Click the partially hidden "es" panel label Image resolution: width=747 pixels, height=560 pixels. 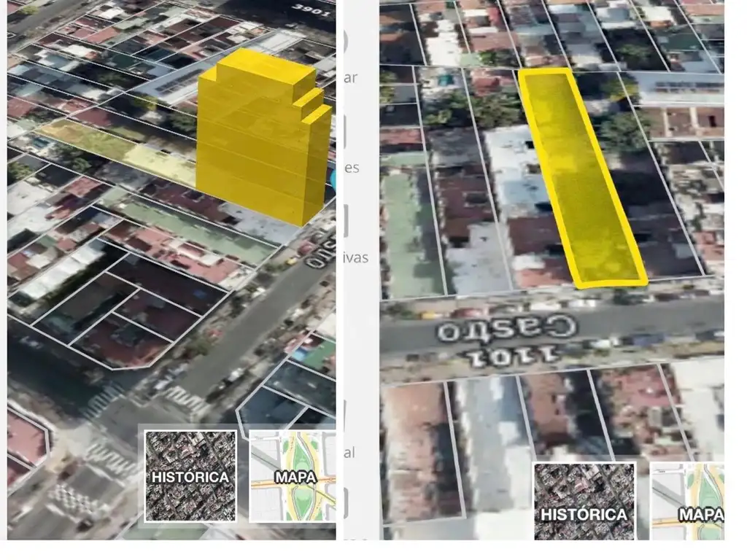(x=352, y=168)
